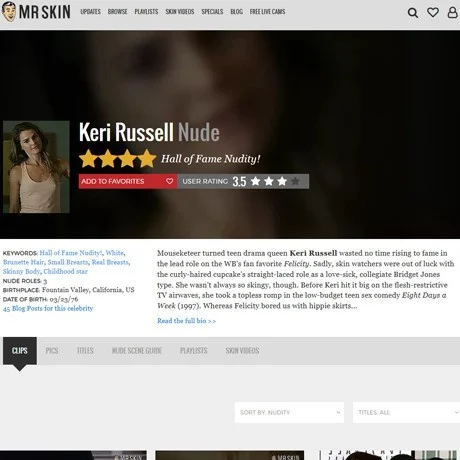Viewport: 460px width, 460px height.
Task: Open the Specials menu
Action: point(212,12)
